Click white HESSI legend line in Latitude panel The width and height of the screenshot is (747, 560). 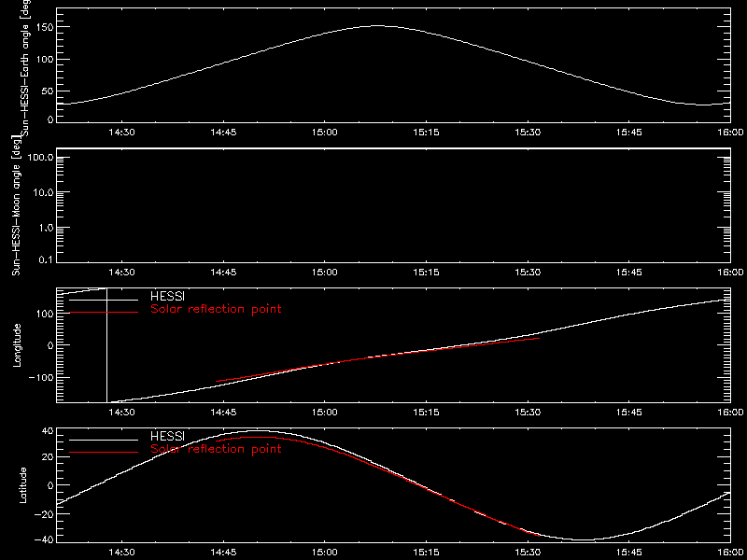[x=104, y=439]
